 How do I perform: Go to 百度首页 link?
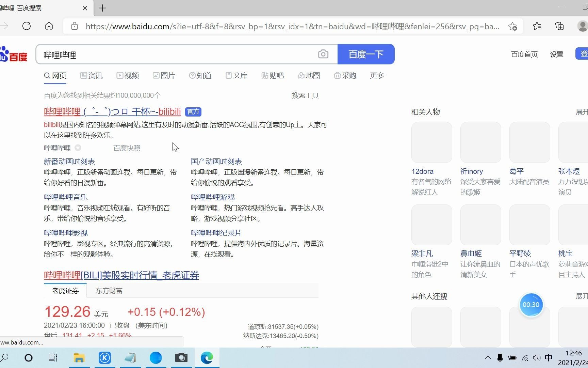[524, 54]
